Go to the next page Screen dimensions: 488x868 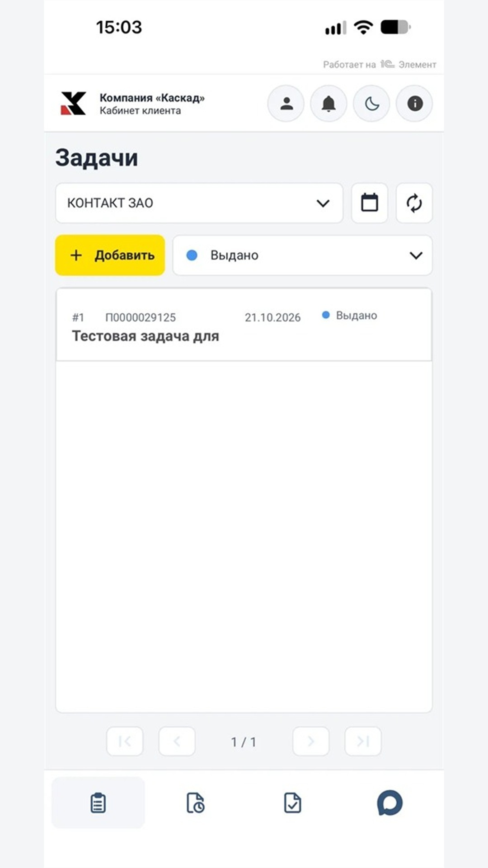(x=311, y=741)
